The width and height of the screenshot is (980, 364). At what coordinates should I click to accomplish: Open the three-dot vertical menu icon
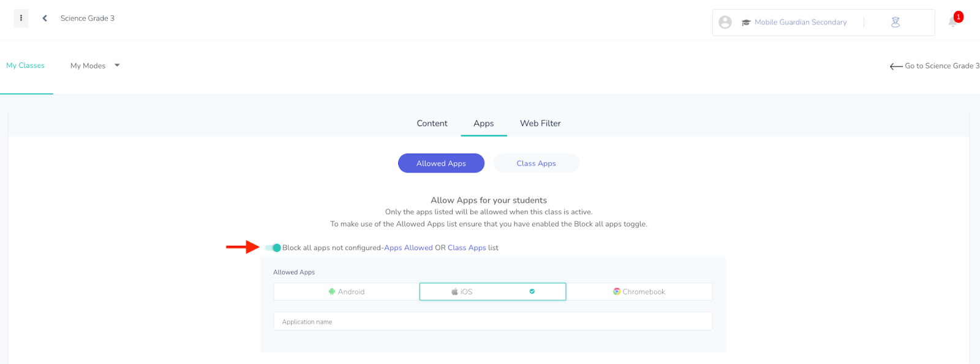pyautogui.click(x=21, y=18)
